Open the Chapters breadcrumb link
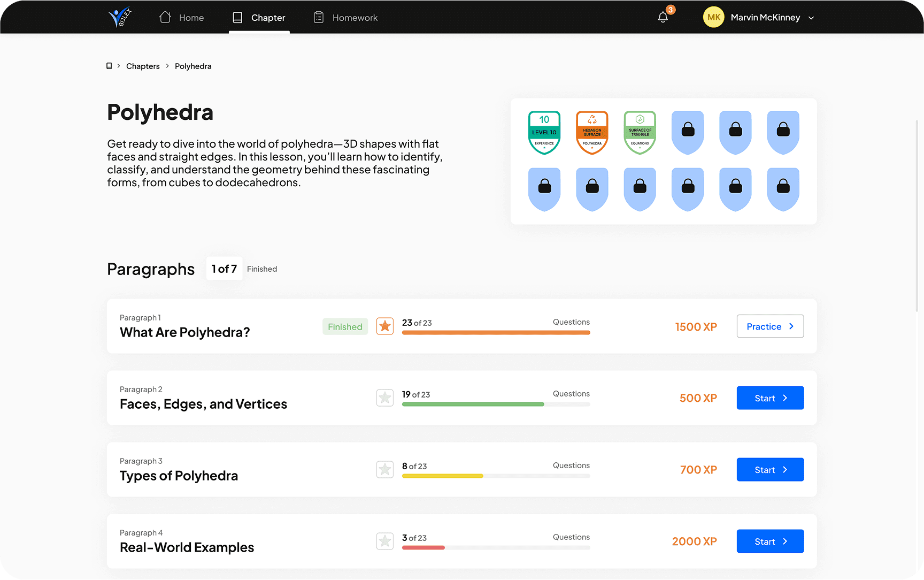924x580 pixels. (143, 66)
